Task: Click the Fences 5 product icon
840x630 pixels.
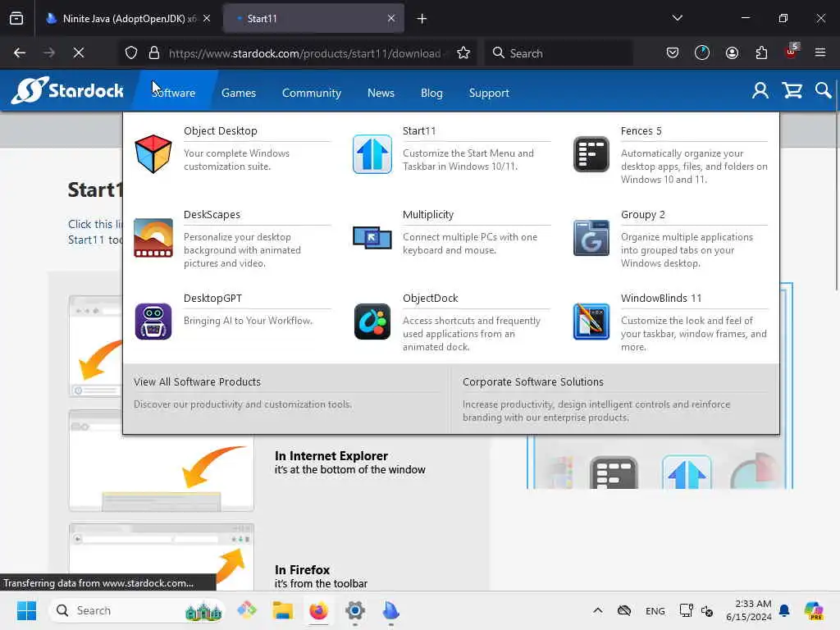Action: [591, 154]
